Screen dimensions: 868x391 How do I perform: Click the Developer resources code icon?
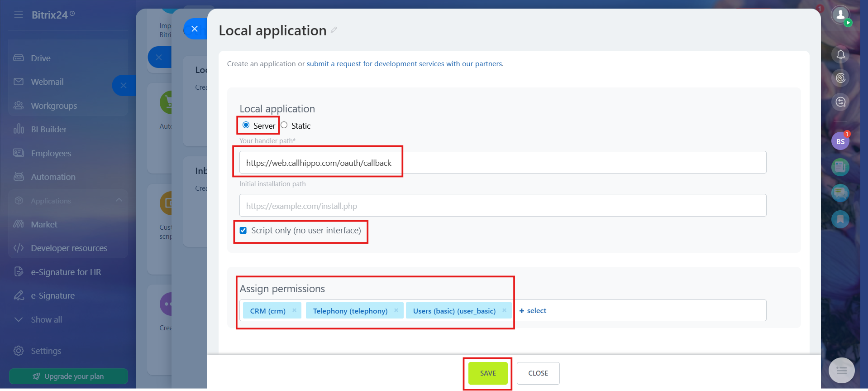19,248
